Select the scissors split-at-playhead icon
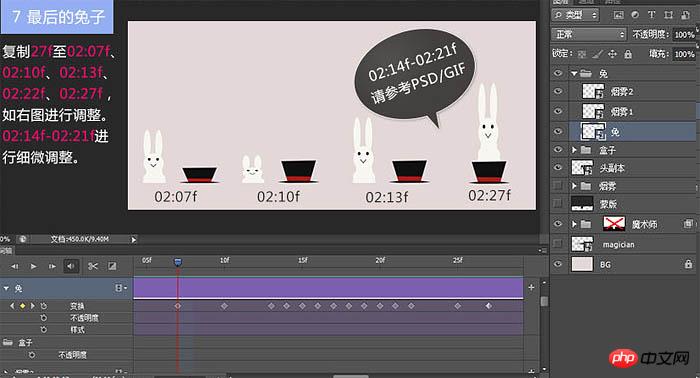 pos(92,266)
